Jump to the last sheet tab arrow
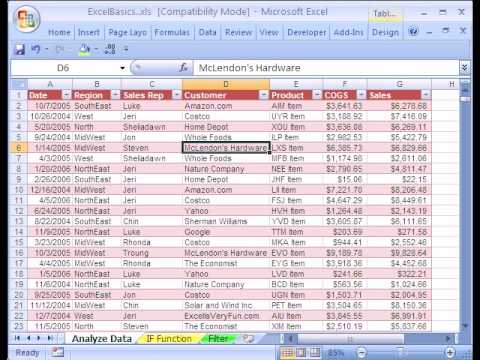Viewport: 480px width, 360px height. tap(50, 338)
